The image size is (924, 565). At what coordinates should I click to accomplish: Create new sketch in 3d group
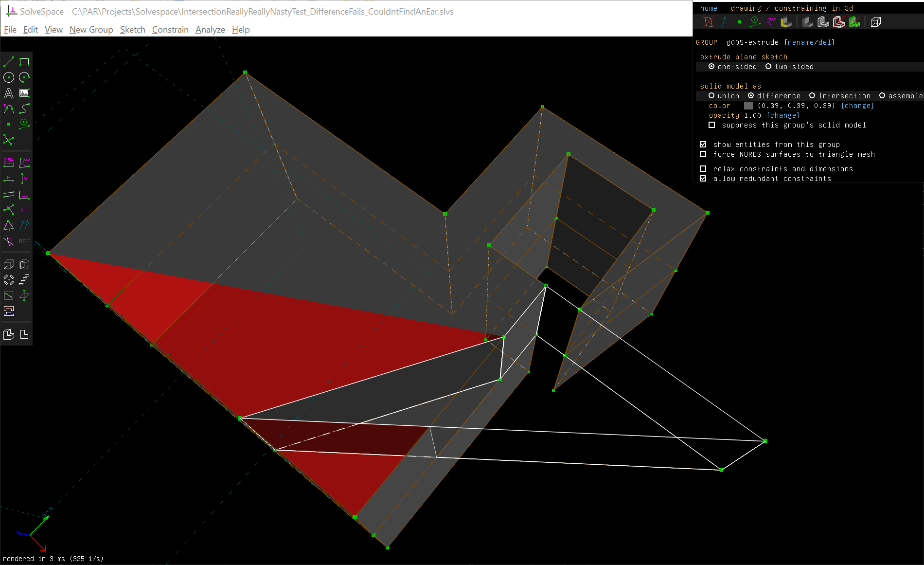pos(24,295)
